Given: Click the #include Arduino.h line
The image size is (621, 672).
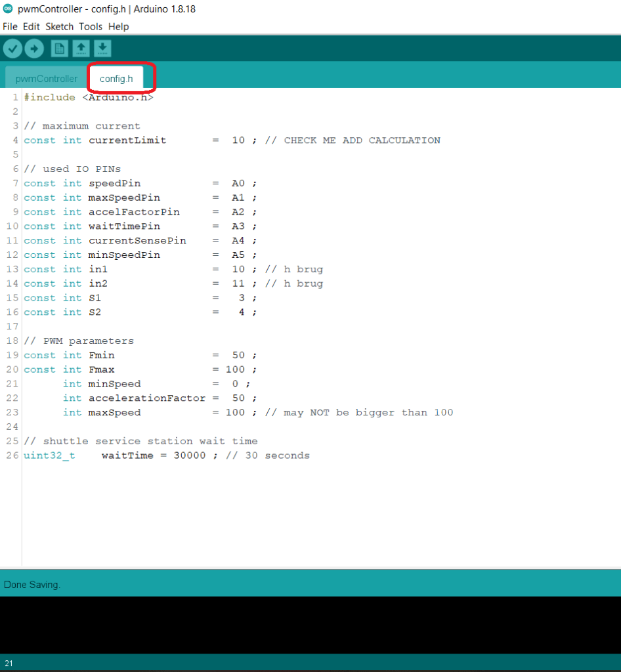Looking at the screenshot, I should (89, 97).
